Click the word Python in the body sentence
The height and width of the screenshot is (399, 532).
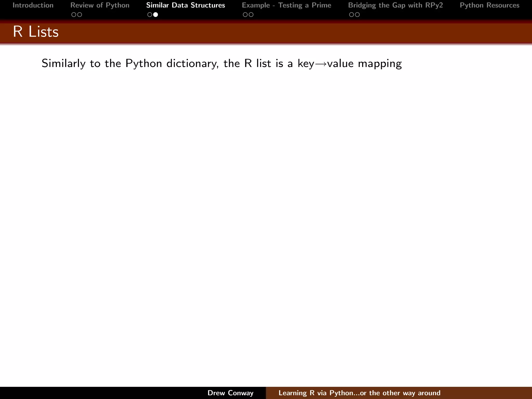click(x=144, y=64)
